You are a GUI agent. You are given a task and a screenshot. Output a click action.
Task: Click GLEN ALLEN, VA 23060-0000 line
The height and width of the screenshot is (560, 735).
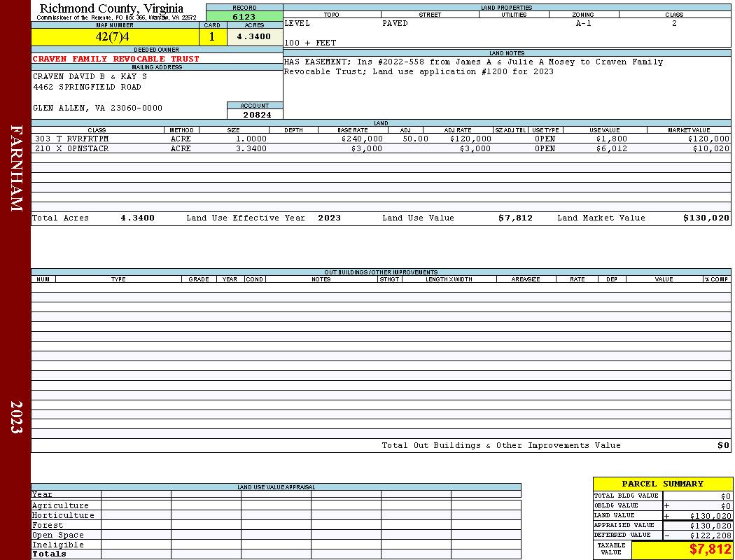(x=97, y=108)
